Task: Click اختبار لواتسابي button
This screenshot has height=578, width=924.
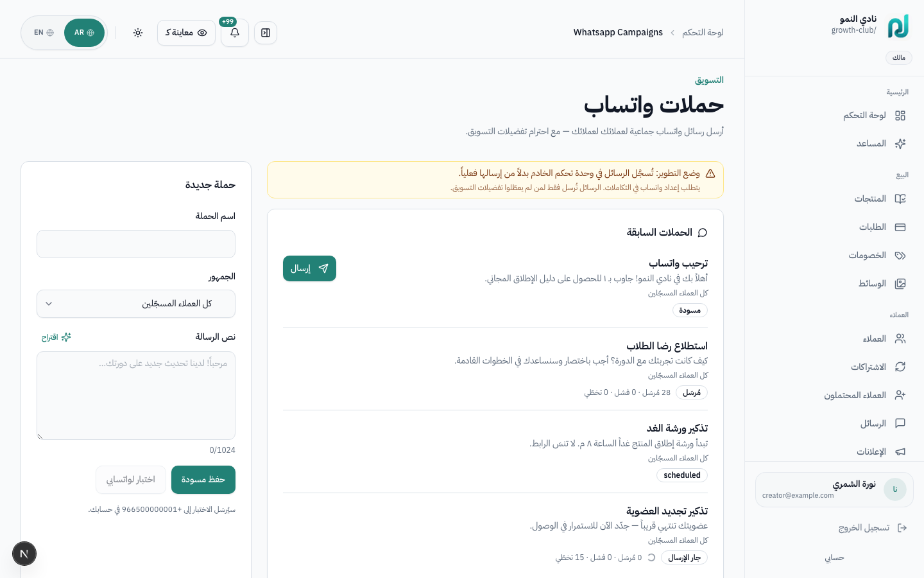Action: [131, 480]
